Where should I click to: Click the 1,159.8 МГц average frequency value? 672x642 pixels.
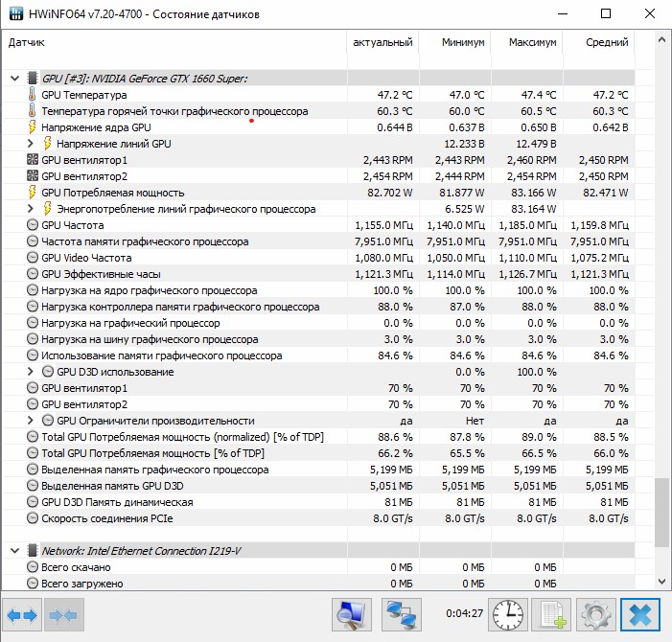coord(599,225)
